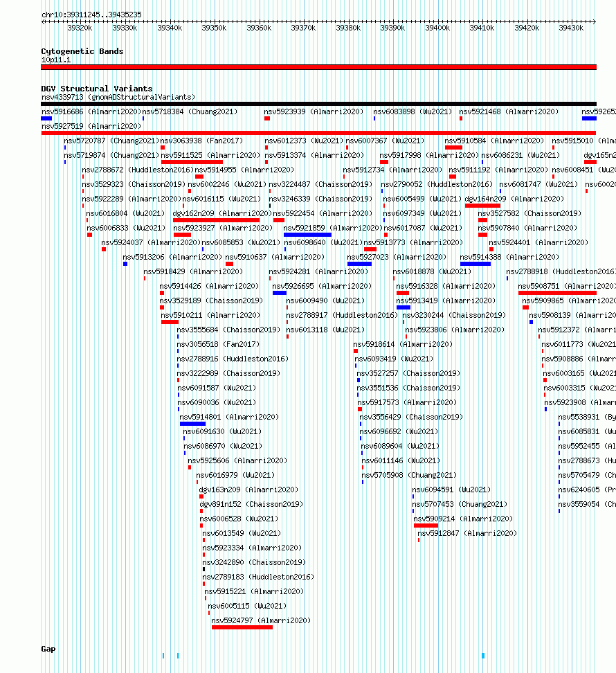Open variant nsv6086231 (Wu2021)
The image size is (616, 673).
pyautogui.click(x=520, y=155)
